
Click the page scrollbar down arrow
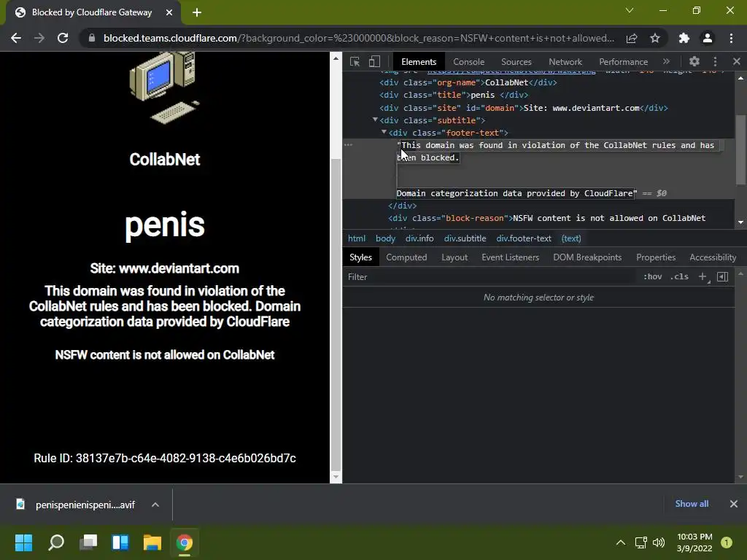click(336, 477)
